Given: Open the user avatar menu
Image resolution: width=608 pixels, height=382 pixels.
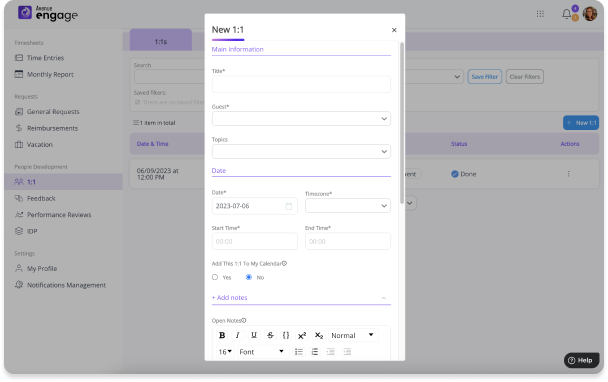Looking at the screenshot, I should point(590,14).
